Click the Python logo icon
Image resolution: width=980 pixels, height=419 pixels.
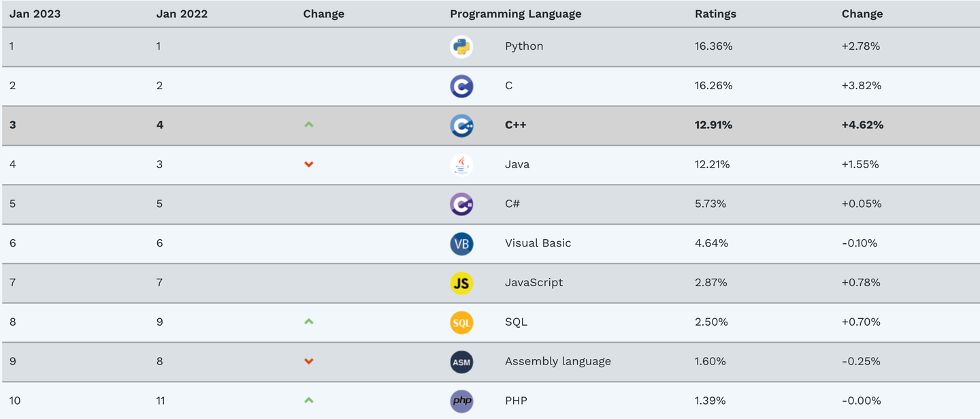(x=461, y=46)
